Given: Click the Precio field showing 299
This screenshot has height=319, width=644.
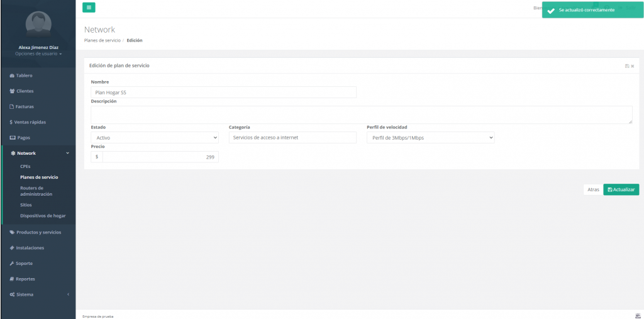Looking at the screenshot, I should click(x=160, y=157).
